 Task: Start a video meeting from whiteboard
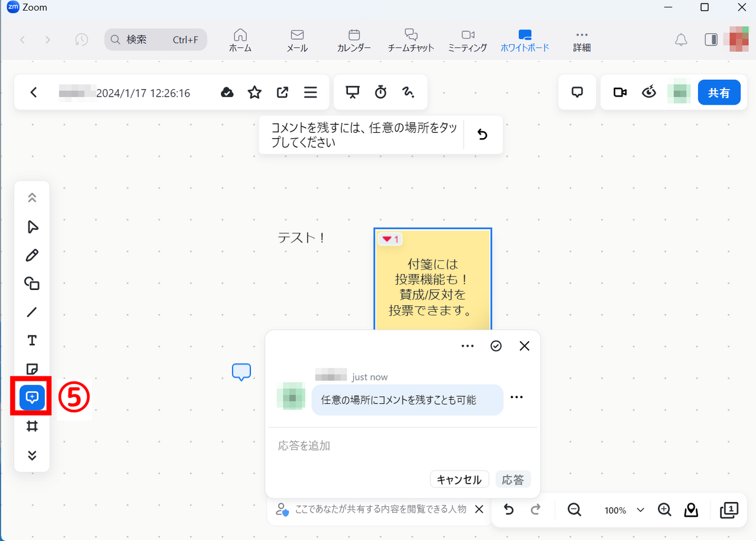[x=620, y=93]
